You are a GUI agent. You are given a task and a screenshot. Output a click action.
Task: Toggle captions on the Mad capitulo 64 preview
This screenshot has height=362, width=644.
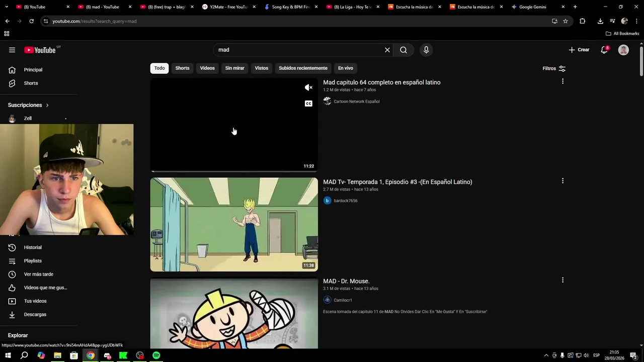(308, 104)
